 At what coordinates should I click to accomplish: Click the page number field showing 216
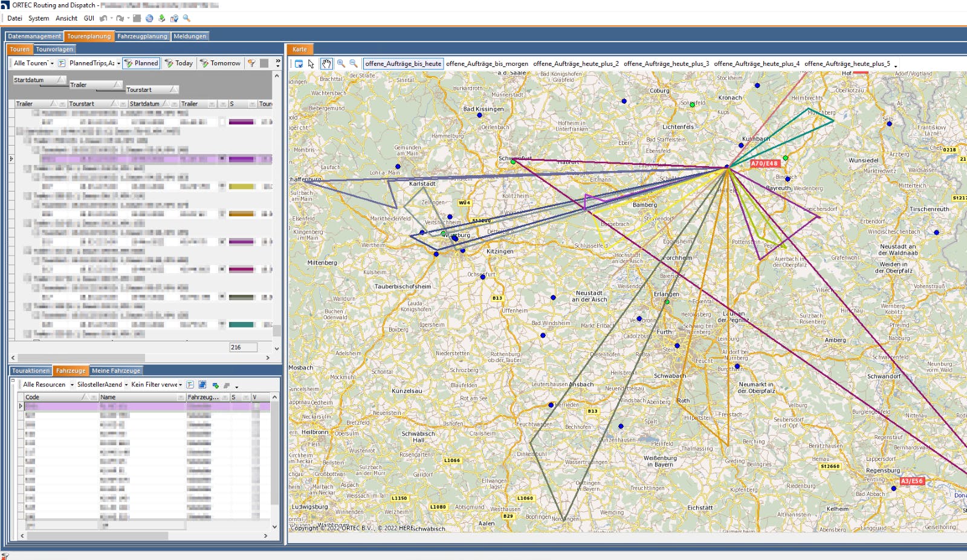243,347
